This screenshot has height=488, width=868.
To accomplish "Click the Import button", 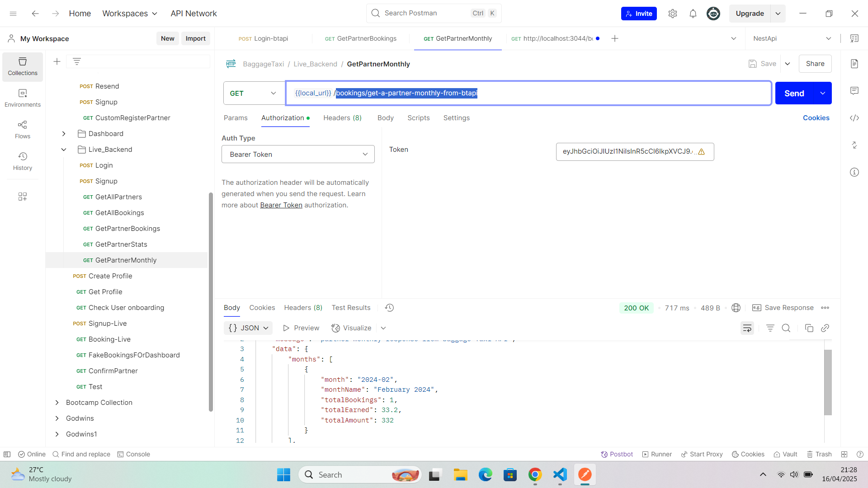I will [x=195, y=38].
